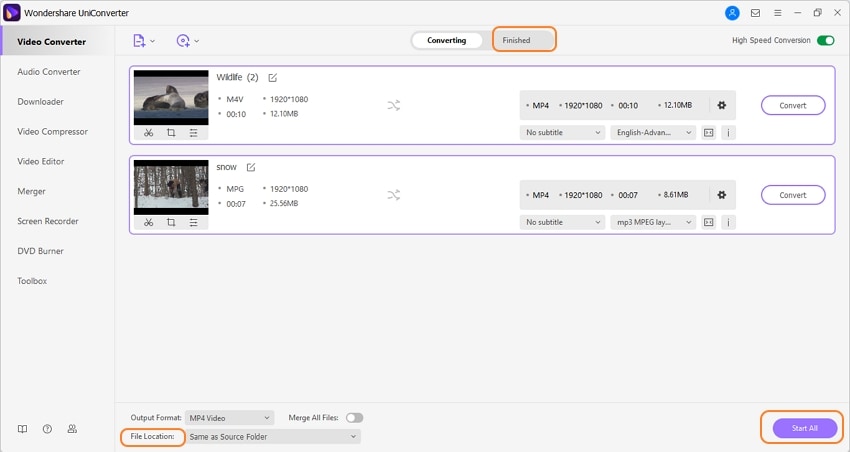Show info icon for snow
Viewport: 850px width, 452px height.
[729, 222]
